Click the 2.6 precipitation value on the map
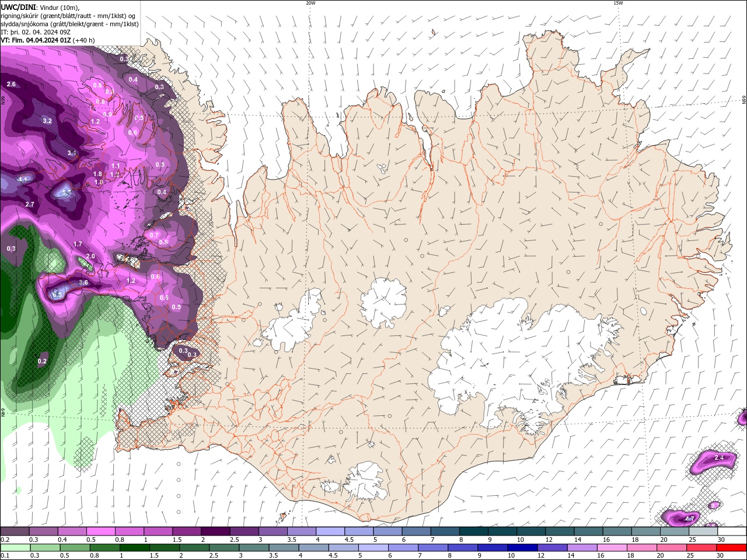 tap(11, 85)
